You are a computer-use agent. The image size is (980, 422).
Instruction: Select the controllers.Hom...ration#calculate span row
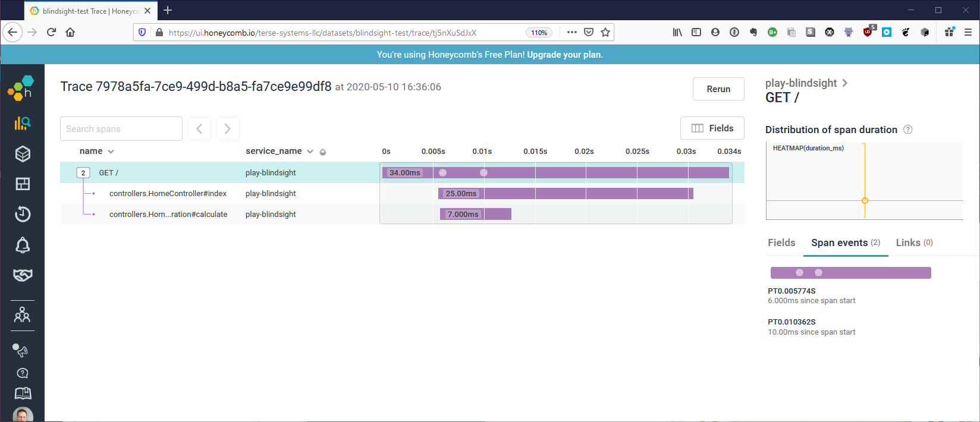click(402, 215)
